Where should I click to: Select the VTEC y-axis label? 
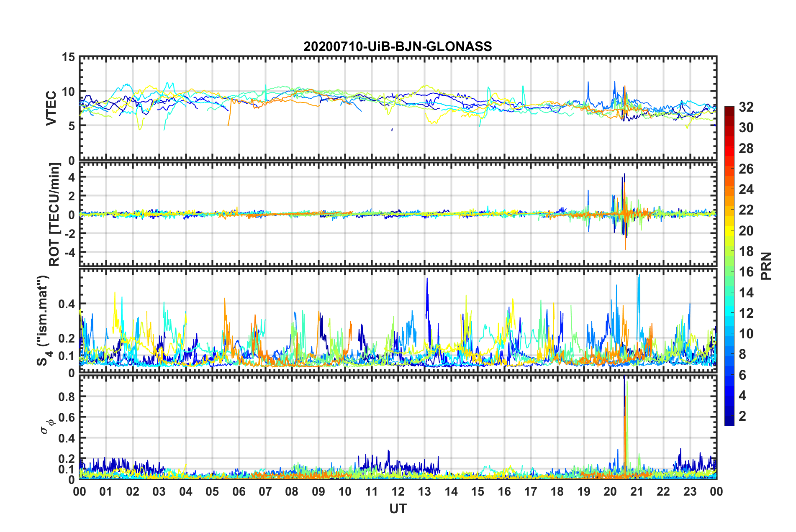(x=51, y=108)
